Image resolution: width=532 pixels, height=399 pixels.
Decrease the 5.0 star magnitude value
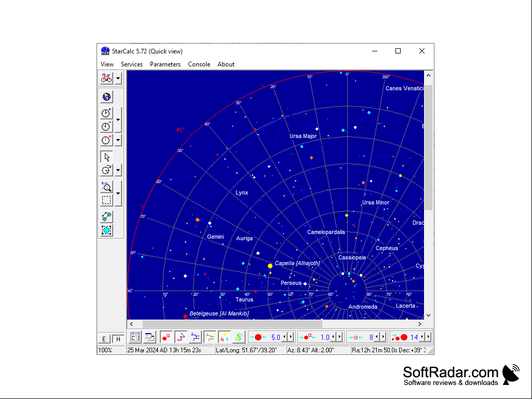pyautogui.click(x=284, y=337)
